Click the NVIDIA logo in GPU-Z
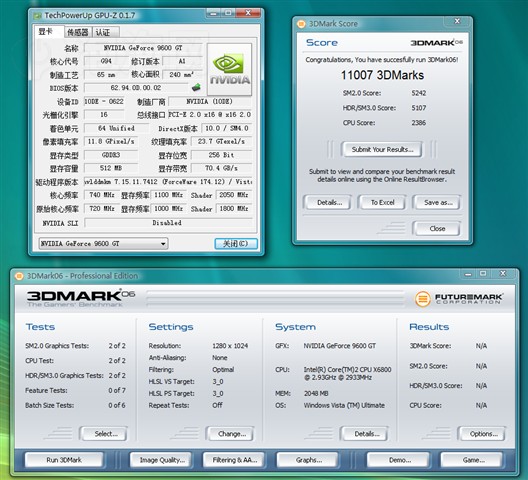The image size is (528, 480). (229, 69)
